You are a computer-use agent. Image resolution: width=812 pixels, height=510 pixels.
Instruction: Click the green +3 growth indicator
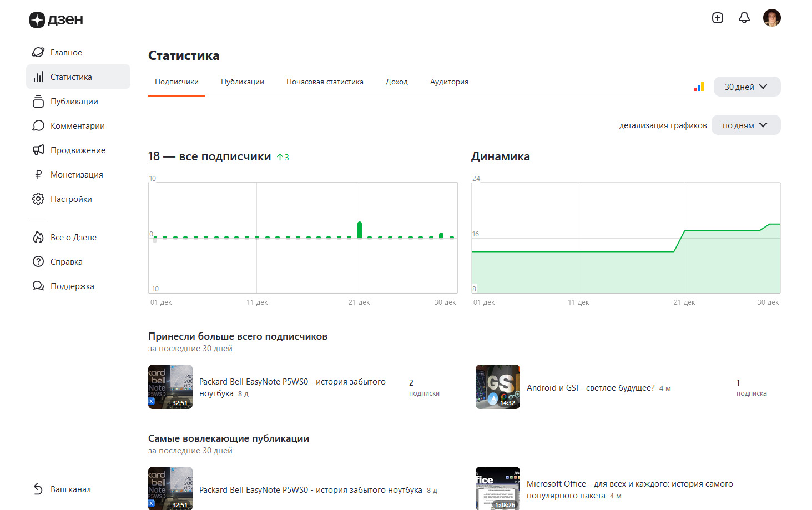(283, 157)
